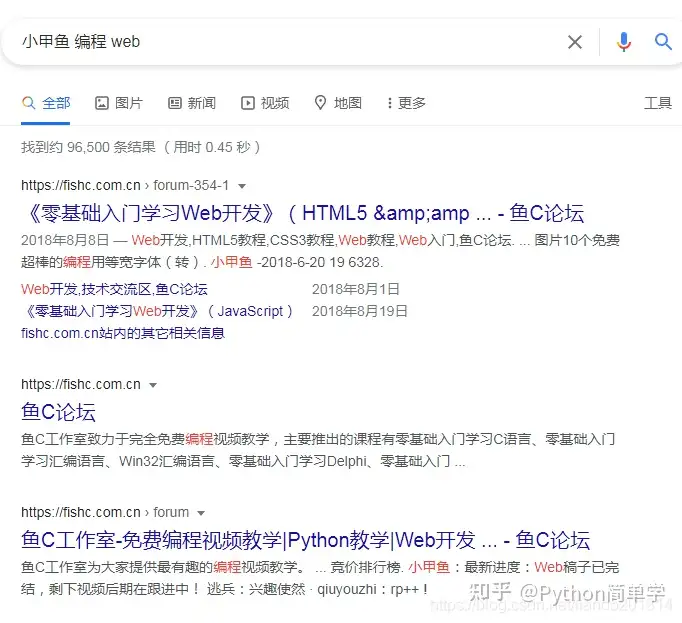The width and height of the screenshot is (682, 623).
Task: Switch to the 全部 results tab
Action: pyautogui.click(x=46, y=103)
